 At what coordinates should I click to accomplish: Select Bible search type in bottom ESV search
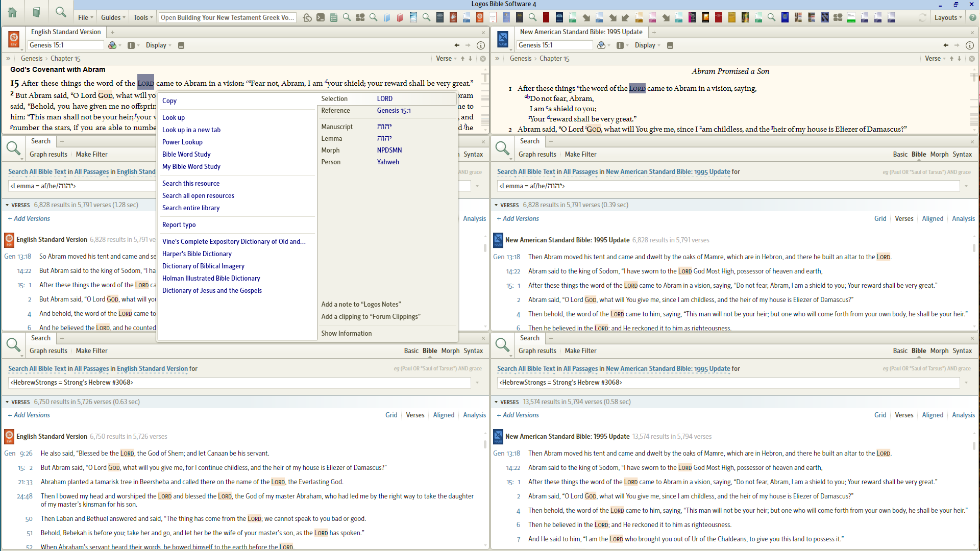pyautogui.click(x=430, y=351)
